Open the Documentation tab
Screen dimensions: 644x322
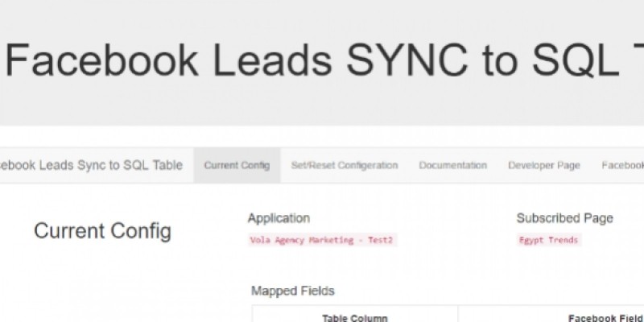tap(452, 166)
